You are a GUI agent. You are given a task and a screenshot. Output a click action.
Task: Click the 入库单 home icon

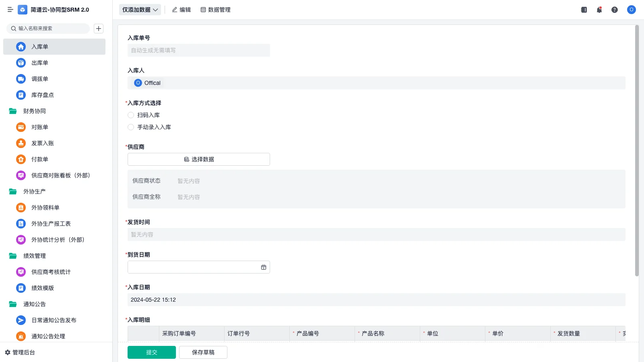click(21, 47)
